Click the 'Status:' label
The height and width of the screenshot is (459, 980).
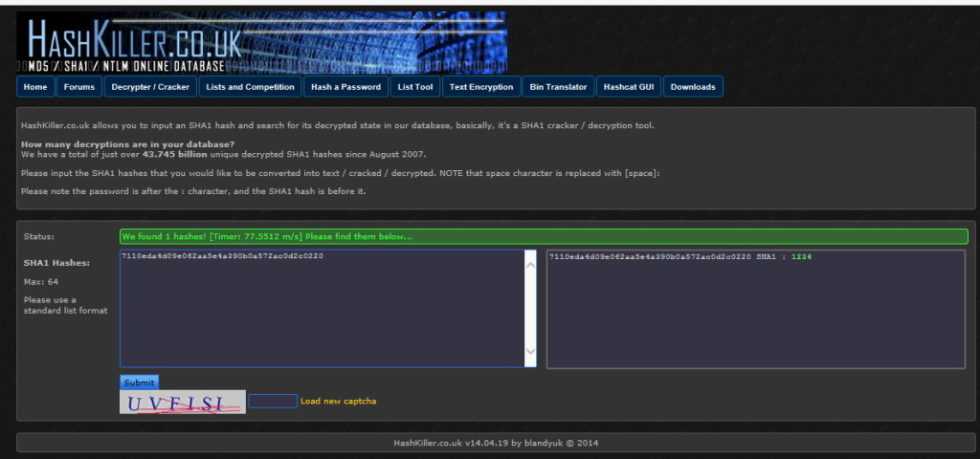[x=38, y=237]
